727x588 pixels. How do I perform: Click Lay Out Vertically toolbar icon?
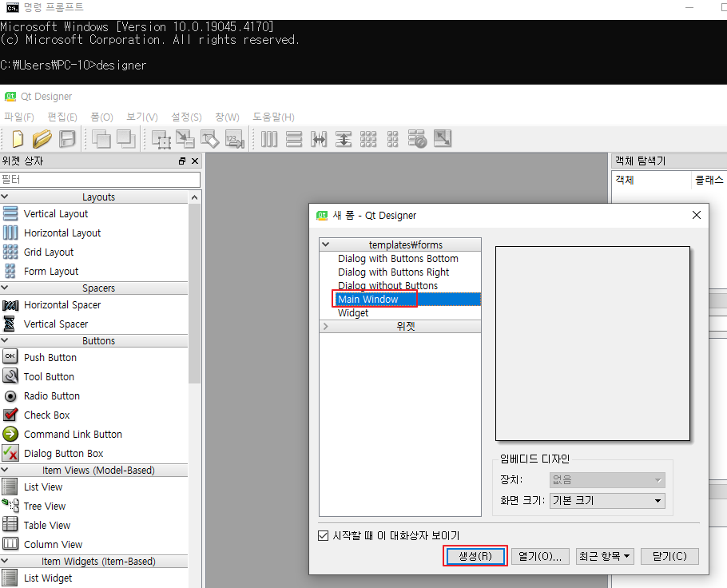(x=294, y=139)
